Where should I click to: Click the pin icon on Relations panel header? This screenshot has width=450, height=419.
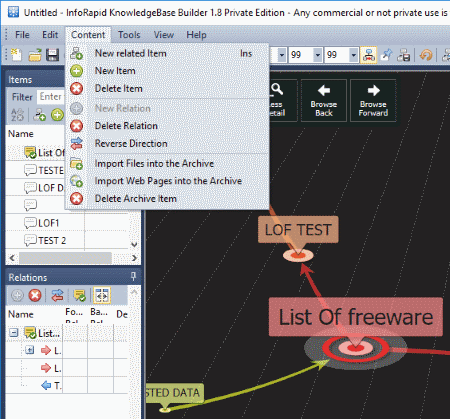[x=133, y=276]
